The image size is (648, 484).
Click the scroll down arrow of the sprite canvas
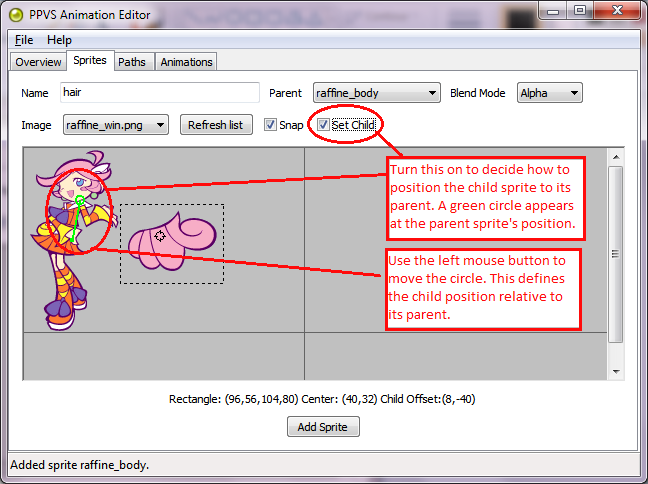pos(616,372)
